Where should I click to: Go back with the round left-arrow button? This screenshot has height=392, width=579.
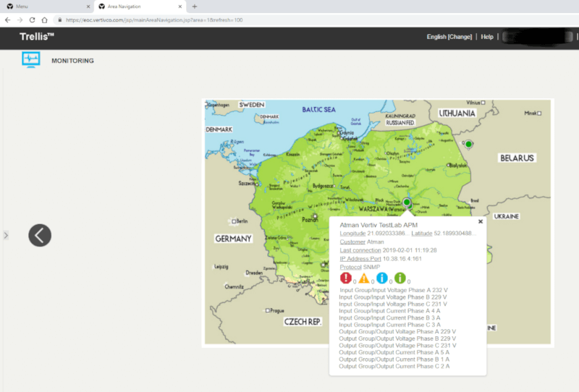point(40,235)
